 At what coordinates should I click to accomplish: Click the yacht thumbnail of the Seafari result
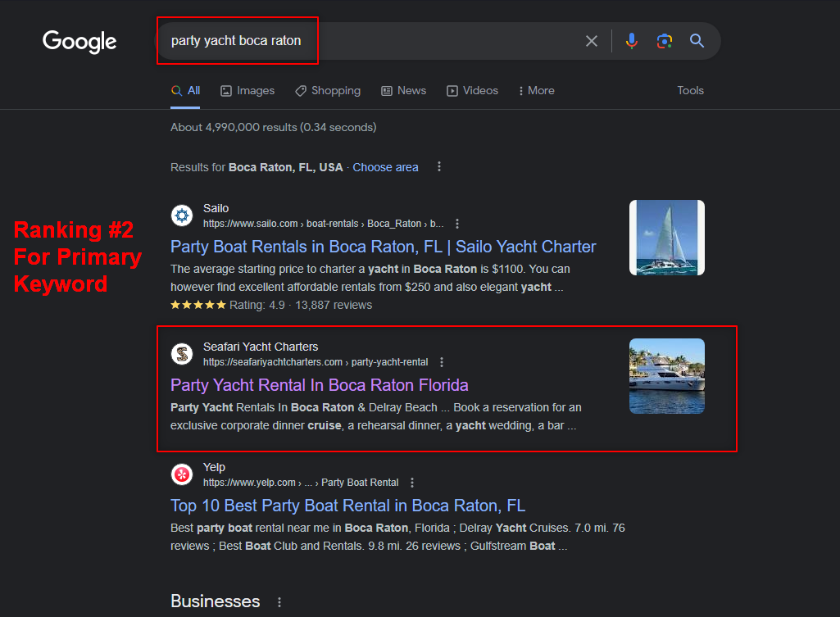(667, 376)
